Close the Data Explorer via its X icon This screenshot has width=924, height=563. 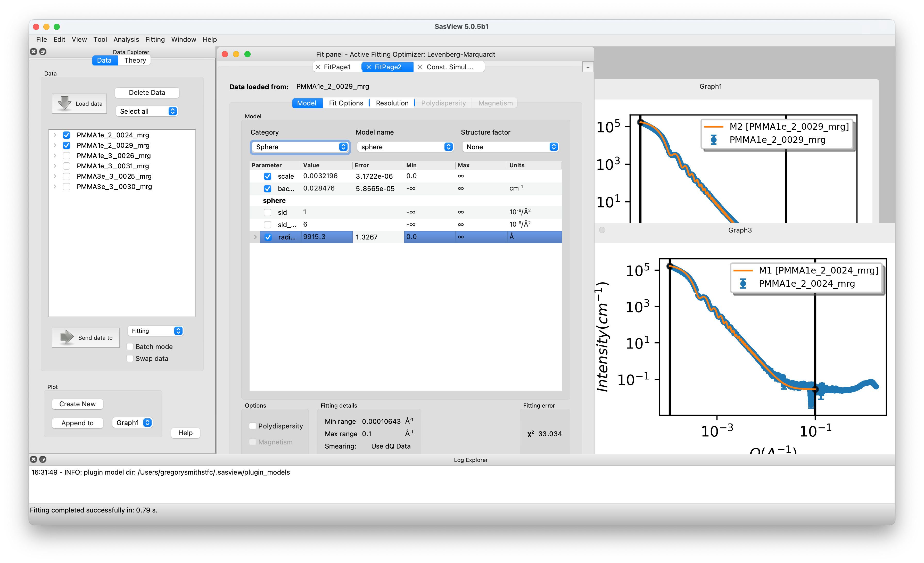33,51
